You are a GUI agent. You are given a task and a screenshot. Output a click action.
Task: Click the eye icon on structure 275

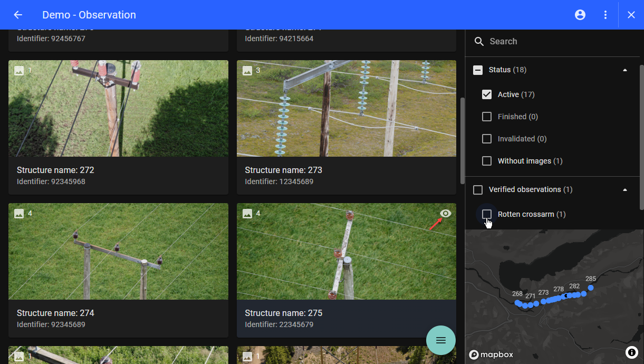(x=446, y=214)
